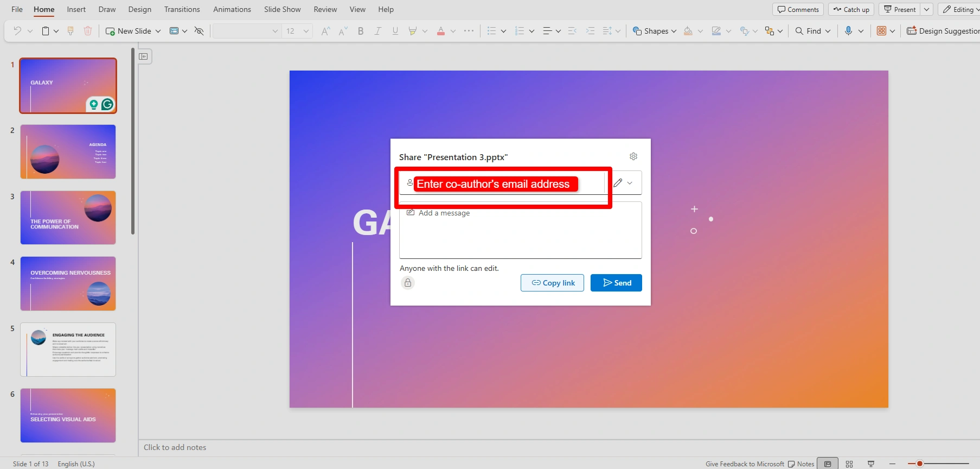Screen dimensions: 980x469
Task: Switch to Slide Sorter view icon
Action: (849, 464)
